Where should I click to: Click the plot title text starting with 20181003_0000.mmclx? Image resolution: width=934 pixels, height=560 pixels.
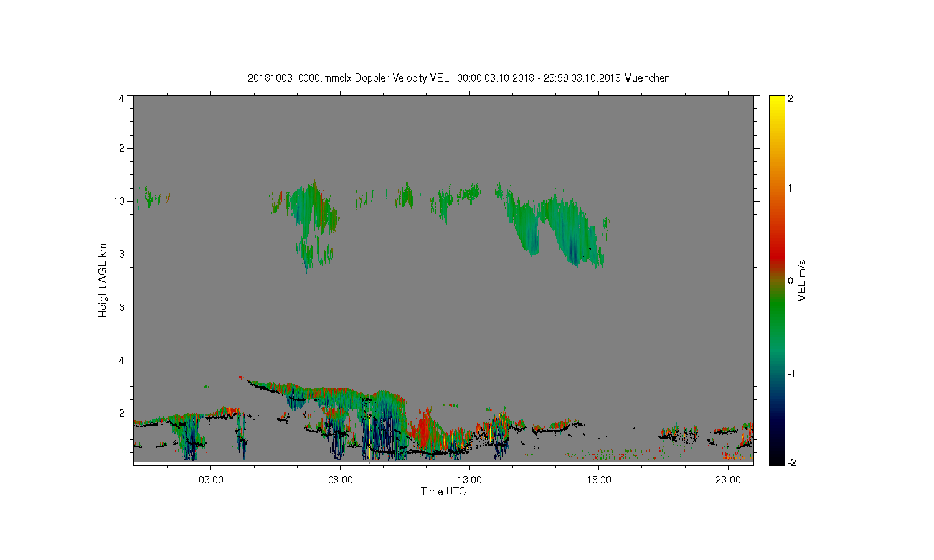(x=459, y=78)
